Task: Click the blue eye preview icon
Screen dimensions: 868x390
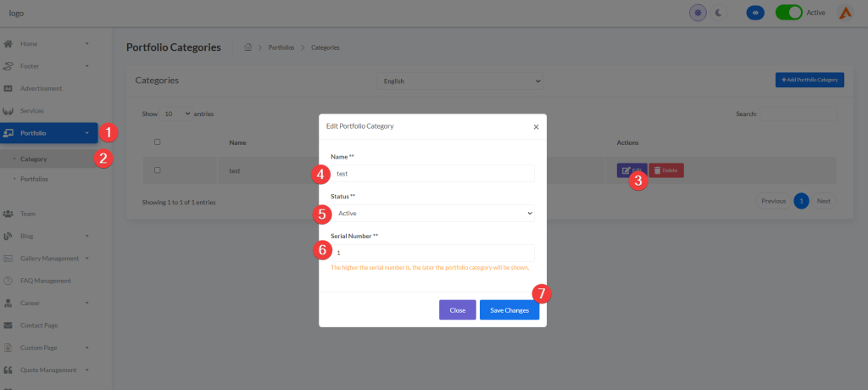Action: click(x=755, y=13)
